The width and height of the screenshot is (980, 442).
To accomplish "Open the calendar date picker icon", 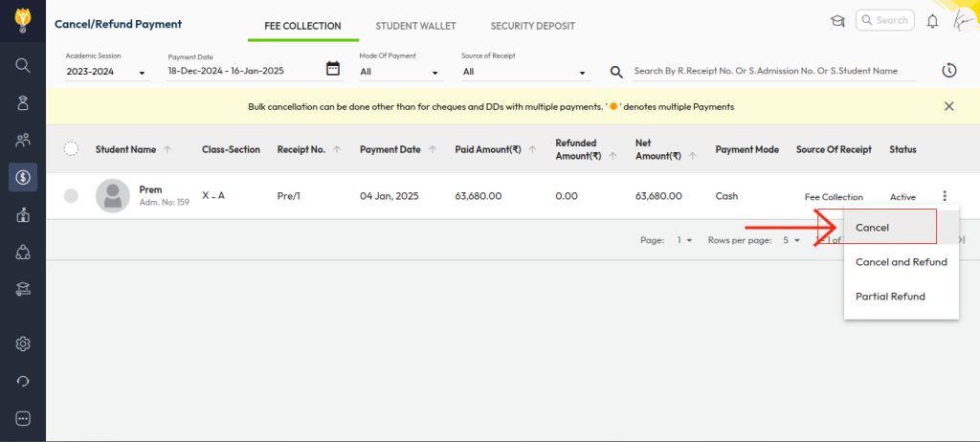I will pos(333,70).
